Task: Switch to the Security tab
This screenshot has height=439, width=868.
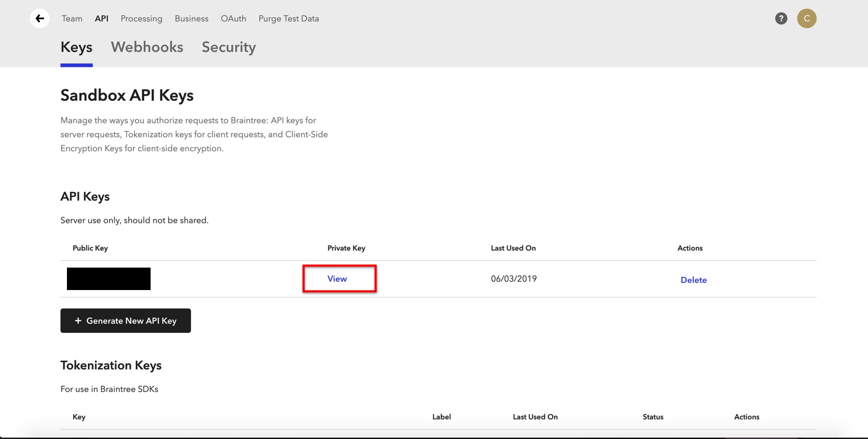Action: pyautogui.click(x=229, y=47)
